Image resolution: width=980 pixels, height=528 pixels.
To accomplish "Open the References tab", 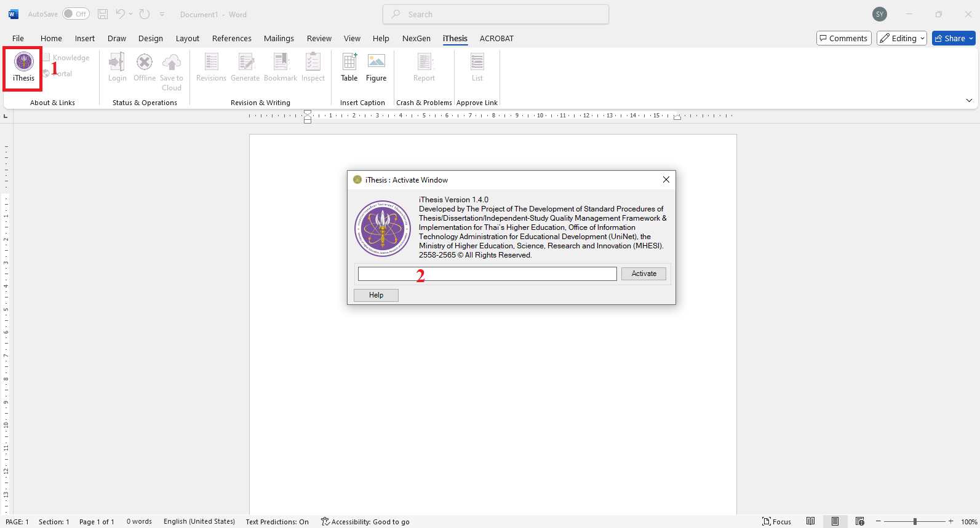I will coord(231,38).
